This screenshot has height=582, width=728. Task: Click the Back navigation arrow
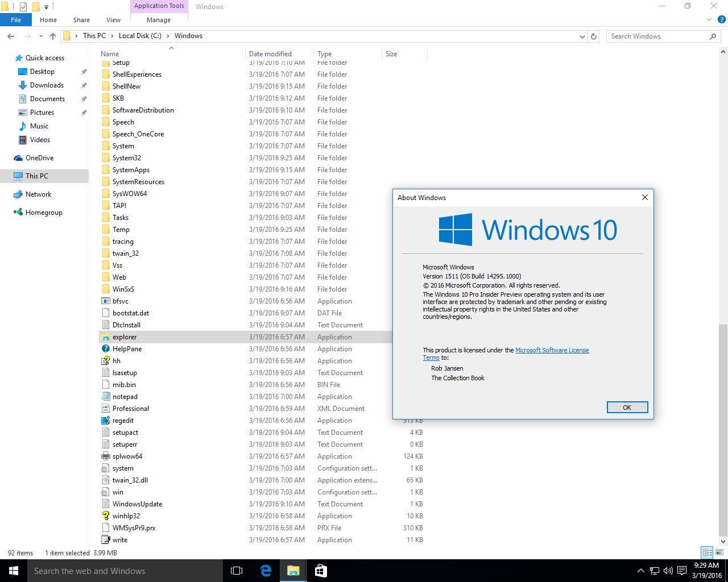11,36
